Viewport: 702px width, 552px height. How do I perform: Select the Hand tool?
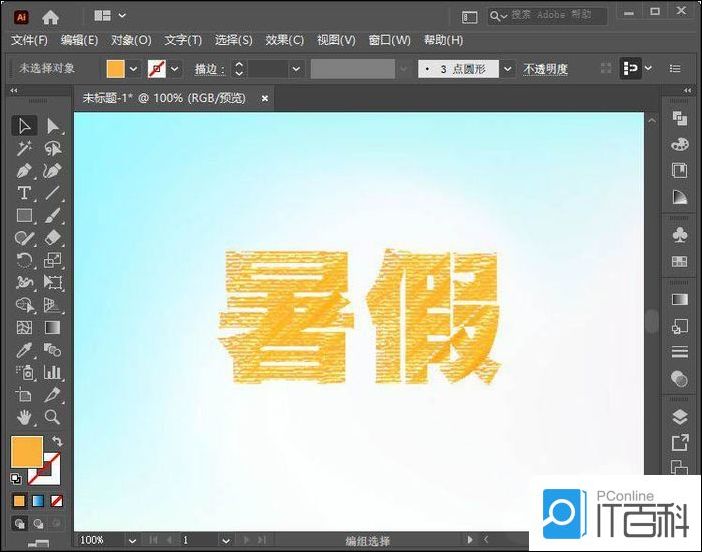(24, 417)
